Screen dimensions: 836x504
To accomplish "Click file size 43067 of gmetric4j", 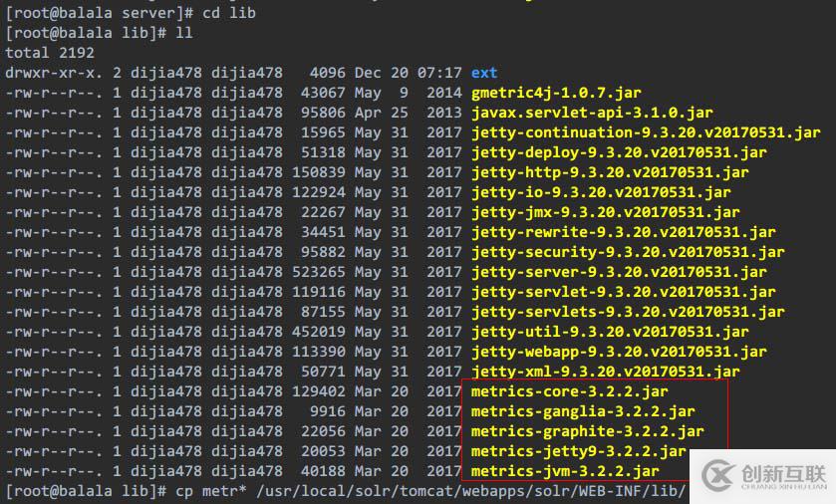I will [x=323, y=93].
